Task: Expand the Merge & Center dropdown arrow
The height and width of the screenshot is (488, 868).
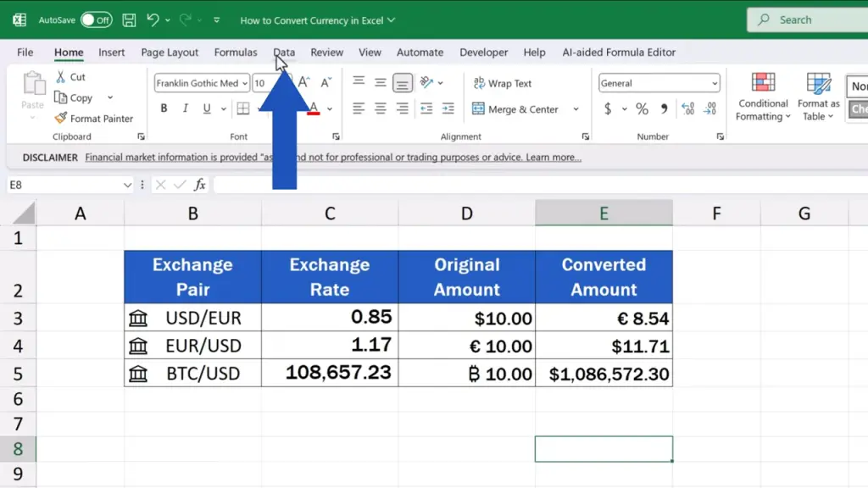Action: (576, 109)
